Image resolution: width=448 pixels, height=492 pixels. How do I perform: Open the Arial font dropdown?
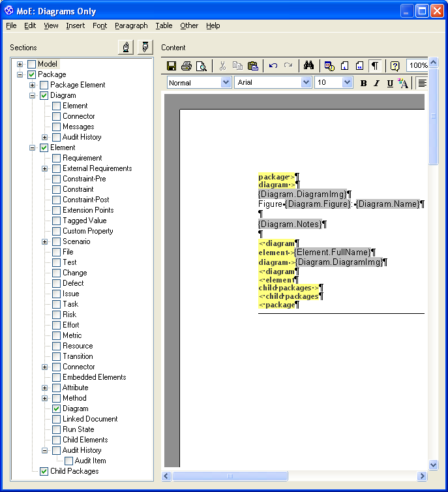coord(306,83)
